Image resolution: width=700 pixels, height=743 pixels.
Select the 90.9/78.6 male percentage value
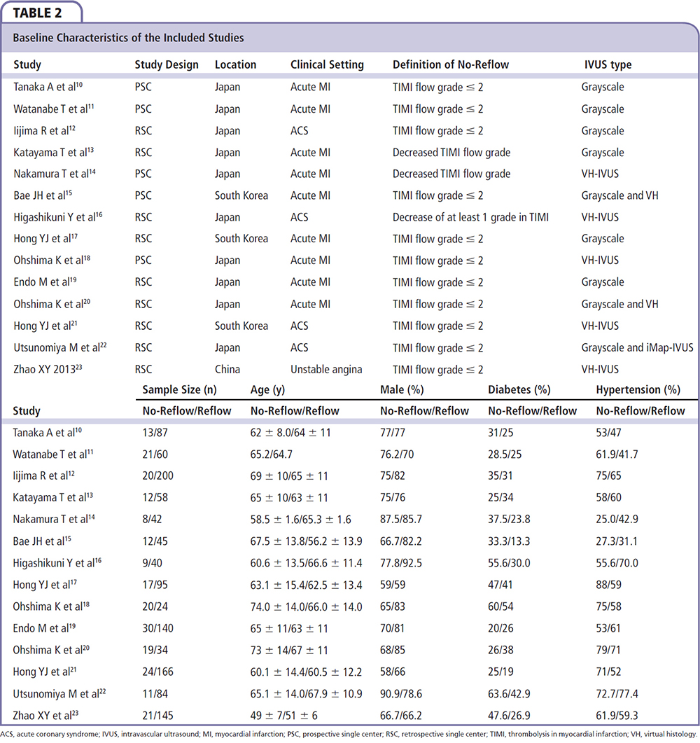click(406, 693)
